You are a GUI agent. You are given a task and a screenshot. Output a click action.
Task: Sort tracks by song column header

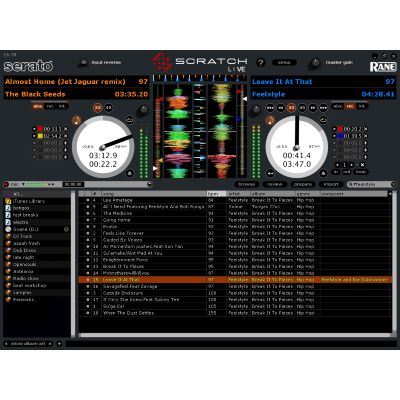click(154, 194)
